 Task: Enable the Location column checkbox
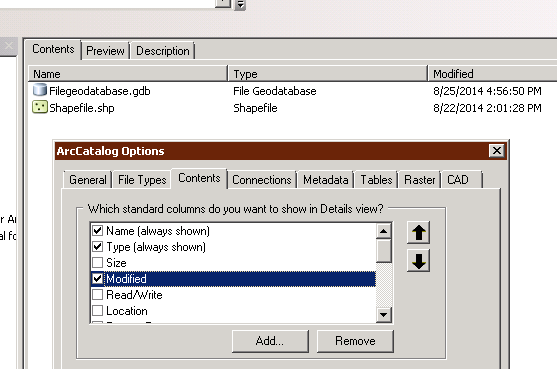click(x=97, y=311)
